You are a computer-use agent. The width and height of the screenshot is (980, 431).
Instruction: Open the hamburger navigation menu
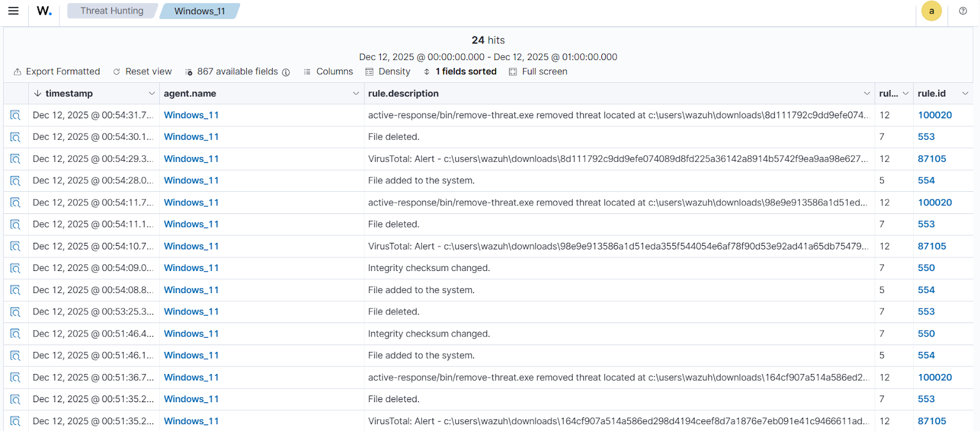(13, 11)
